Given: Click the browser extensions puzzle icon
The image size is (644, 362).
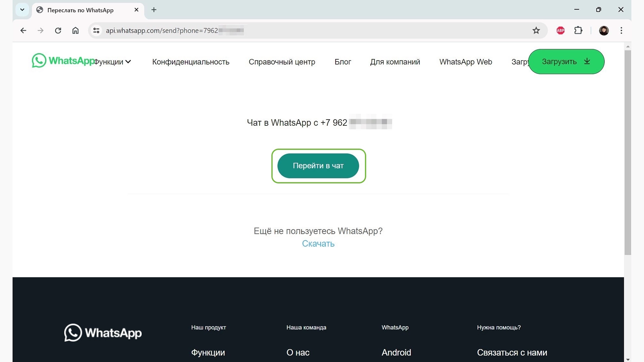Looking at the screenshot, I should click(x=578, y=30).
